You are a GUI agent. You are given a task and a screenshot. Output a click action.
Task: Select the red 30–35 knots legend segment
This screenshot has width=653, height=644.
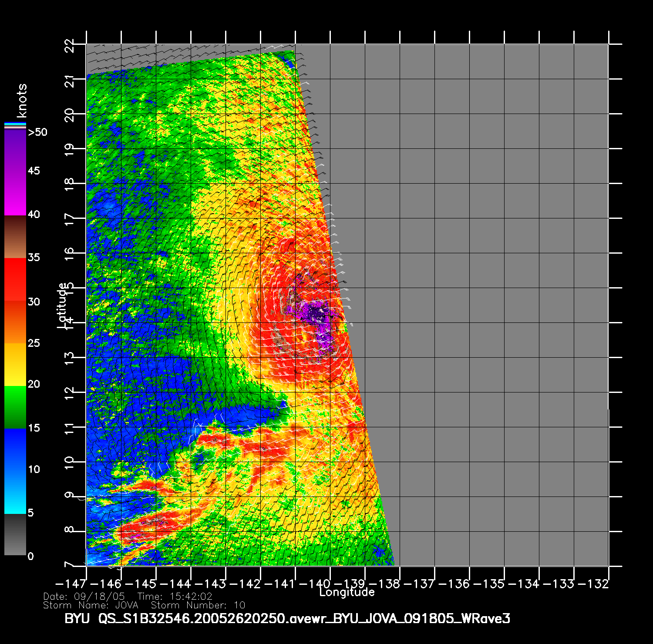[x=15, y=279]
